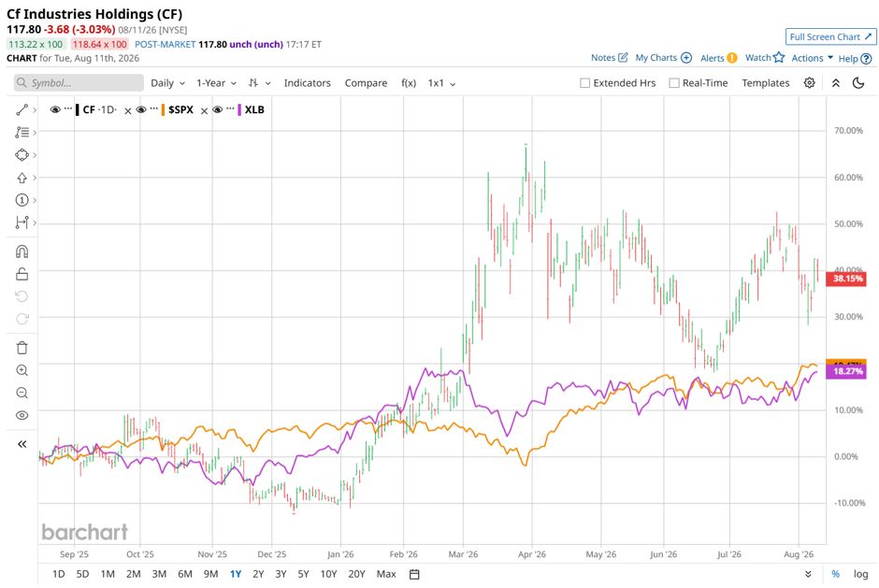Screen dimensions: 879x588
Task: Delete drawings with the trash icon
Action: click(22, 348)
